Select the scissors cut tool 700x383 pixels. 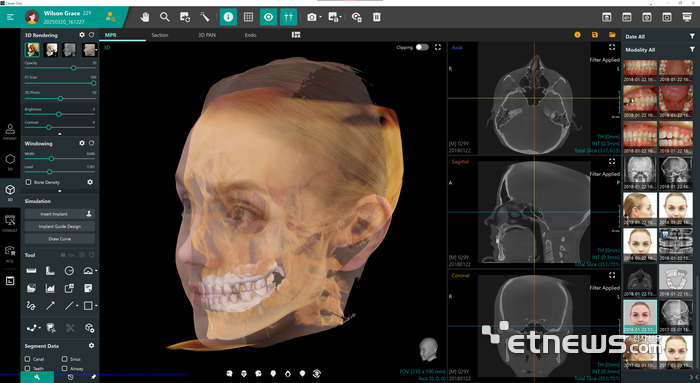[x=70, y=328]
